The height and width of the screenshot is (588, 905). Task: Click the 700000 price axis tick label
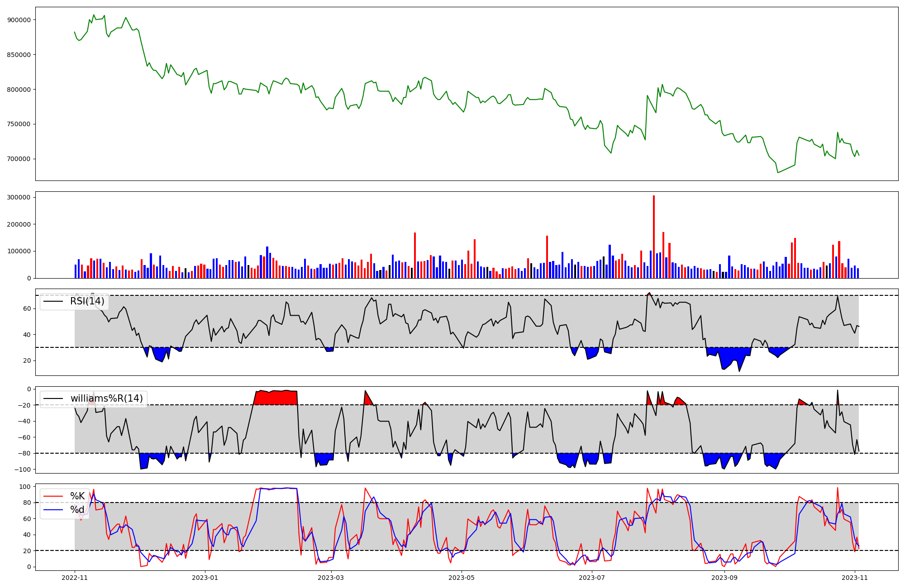tap(19, 159)
